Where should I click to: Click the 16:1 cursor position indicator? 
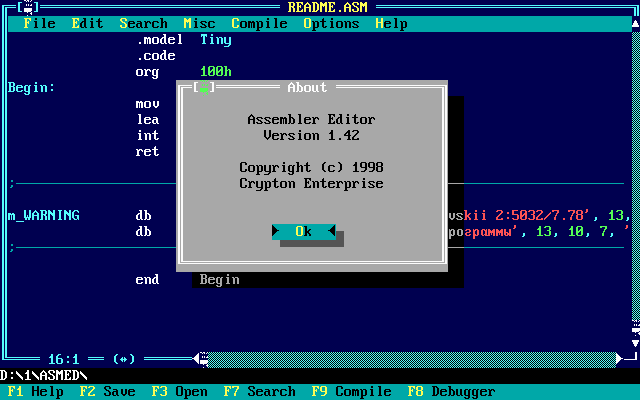click(64, 359)
